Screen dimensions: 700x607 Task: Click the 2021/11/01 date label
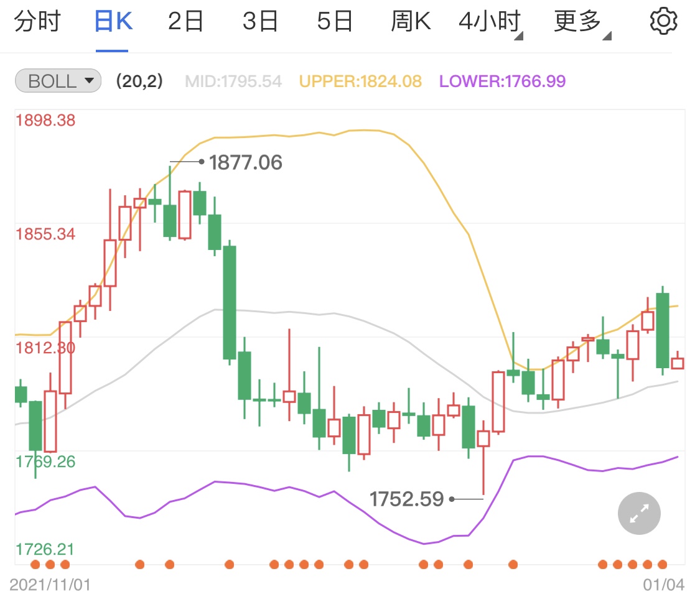[50, 585]
